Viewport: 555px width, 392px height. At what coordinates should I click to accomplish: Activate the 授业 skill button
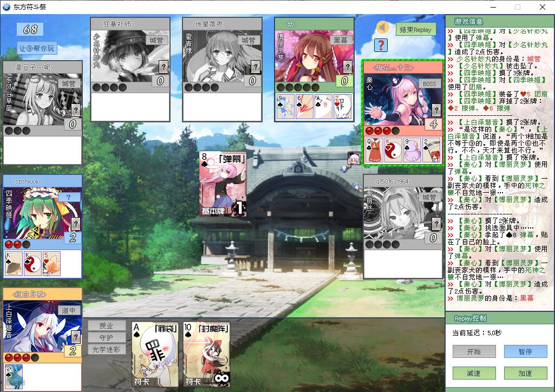coord(107,325)
